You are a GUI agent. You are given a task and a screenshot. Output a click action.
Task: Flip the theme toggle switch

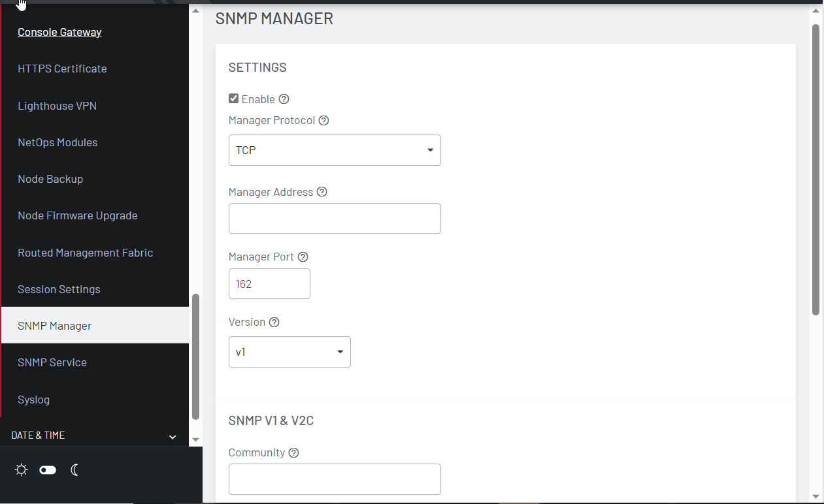[47, 469]
